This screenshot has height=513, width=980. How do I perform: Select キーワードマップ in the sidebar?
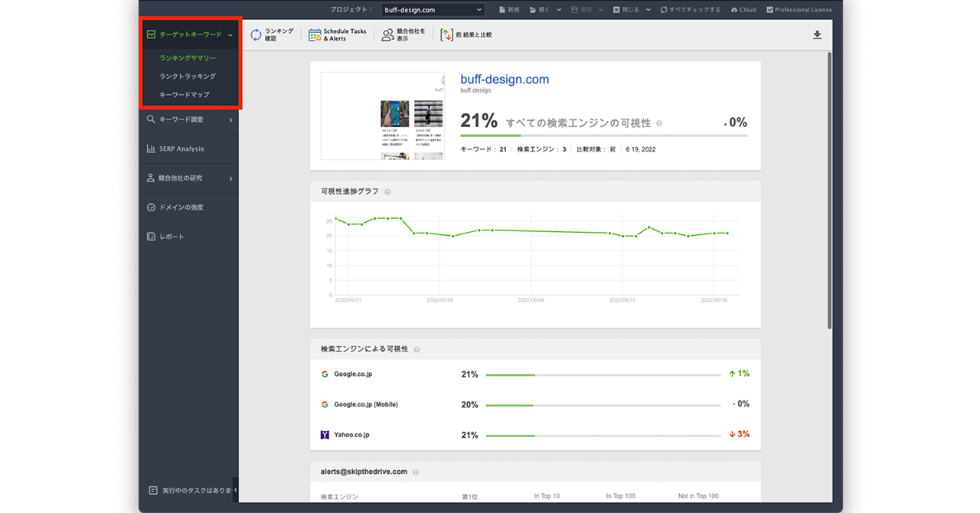pos(185,95)
